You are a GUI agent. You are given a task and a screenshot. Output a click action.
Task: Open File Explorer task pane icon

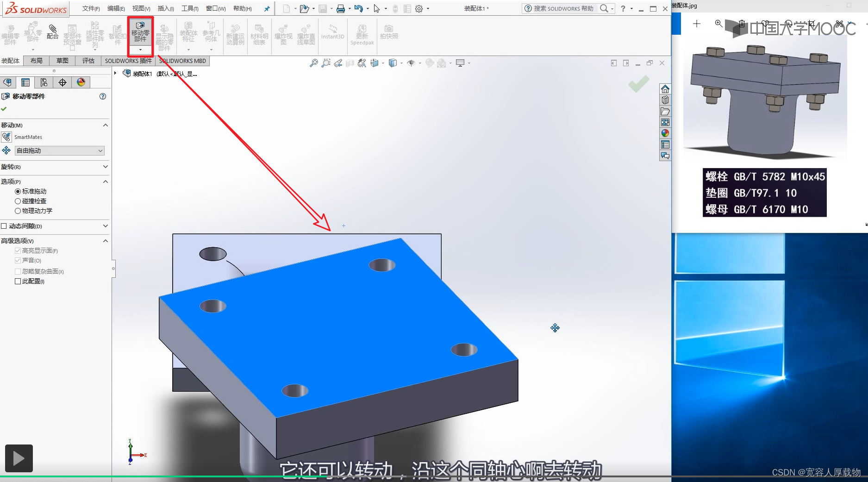click(x=665, y=112)
